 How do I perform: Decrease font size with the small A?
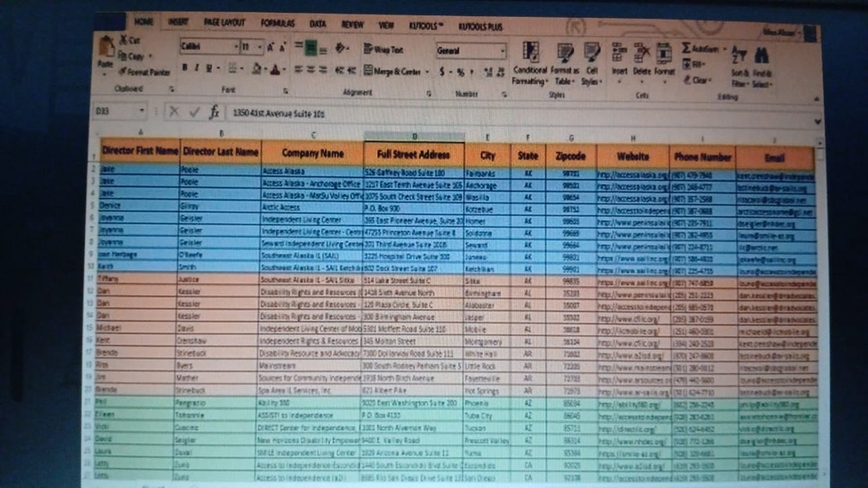283,48
